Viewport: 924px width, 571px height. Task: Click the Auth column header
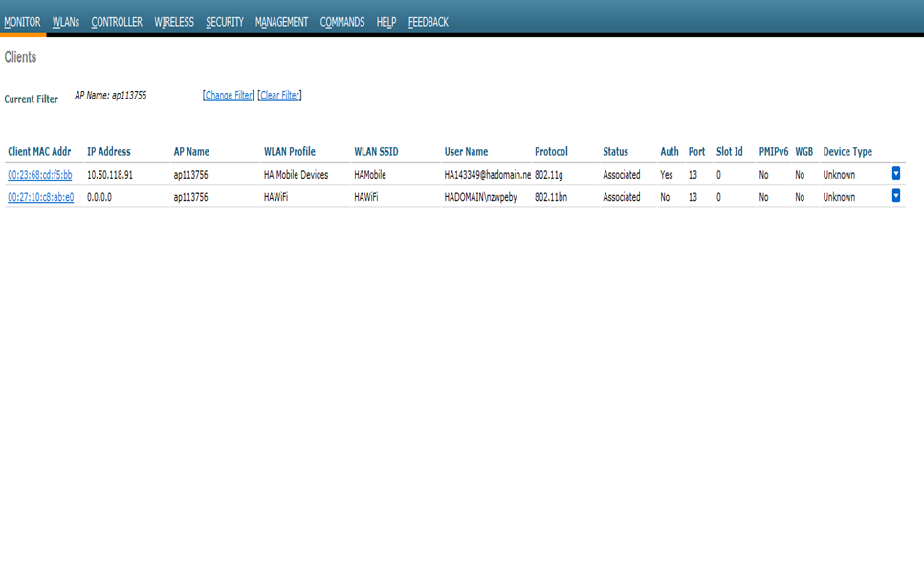[670, 151]
